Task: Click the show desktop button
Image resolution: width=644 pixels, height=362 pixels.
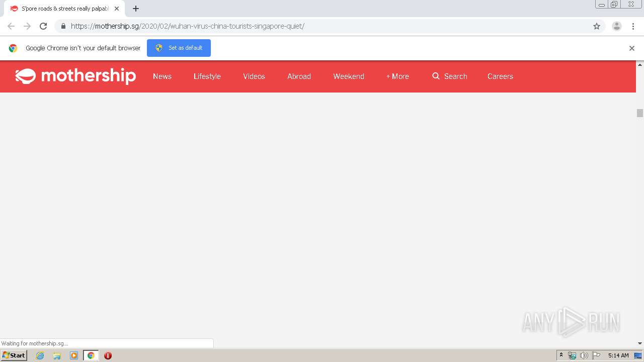Action: 638,355
